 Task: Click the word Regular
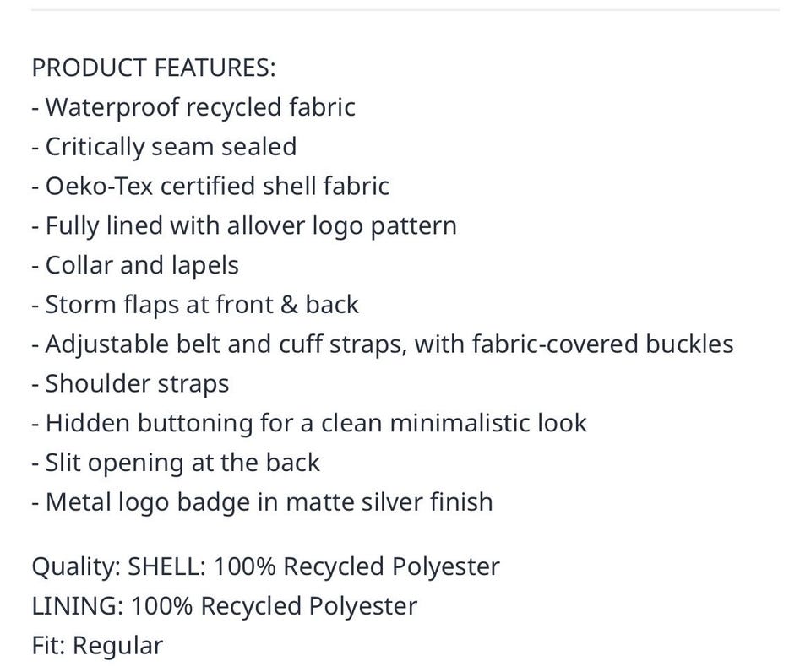tap(117, 646)
